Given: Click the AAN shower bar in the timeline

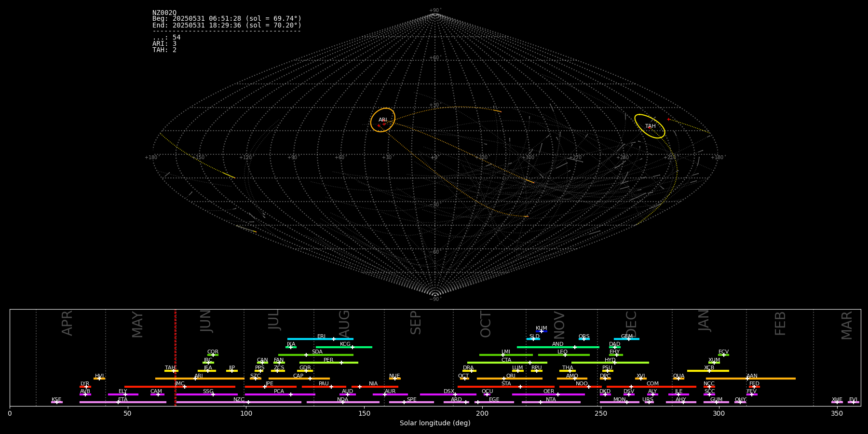Looking at the screenshot, I should coord(751,379).
